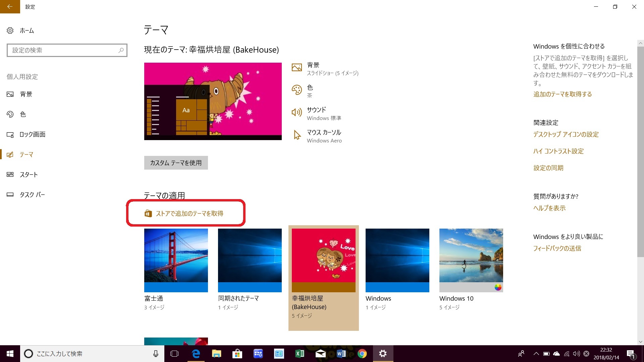Click the カスタム テーマを使用 button
This screenshot has height=362, width=644.
176,163
